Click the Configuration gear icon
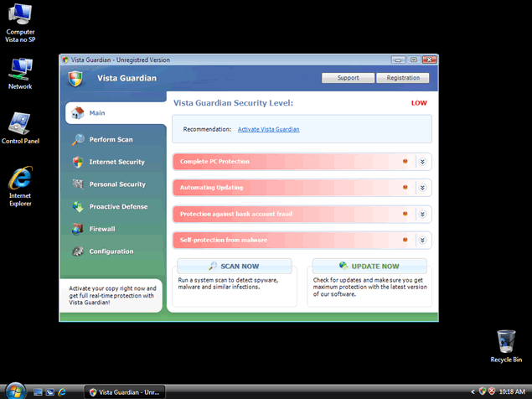 click(x=77, y=251)
